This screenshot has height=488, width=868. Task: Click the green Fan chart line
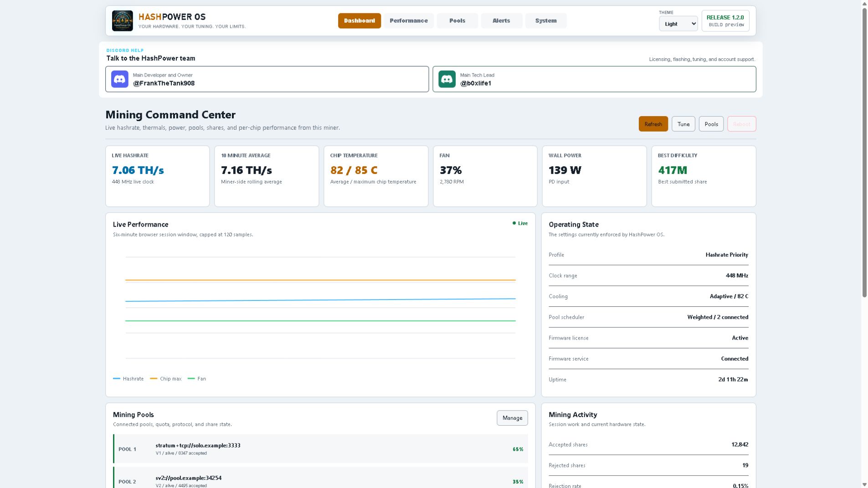pyautogui.click(x=320, y=321)
